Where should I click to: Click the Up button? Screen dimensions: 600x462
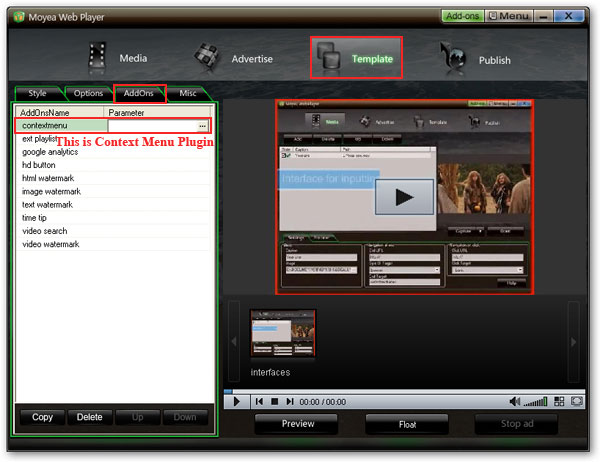(138, 417)
